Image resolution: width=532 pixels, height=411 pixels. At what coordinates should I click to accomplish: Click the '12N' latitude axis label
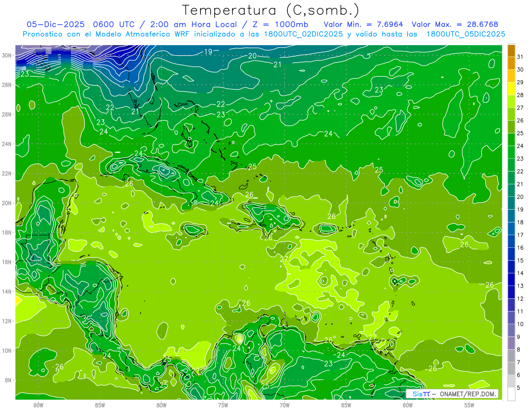7,321
